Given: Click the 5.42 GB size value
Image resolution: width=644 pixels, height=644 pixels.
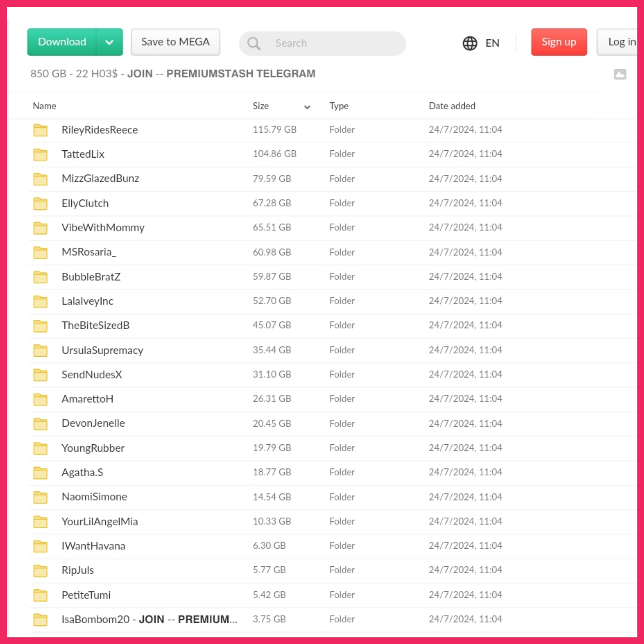Looking at the screenshot, I should pos(269,595).
